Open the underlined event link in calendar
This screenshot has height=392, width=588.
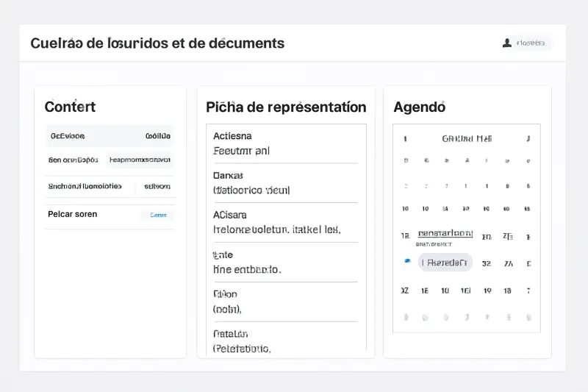click(445, 234)
